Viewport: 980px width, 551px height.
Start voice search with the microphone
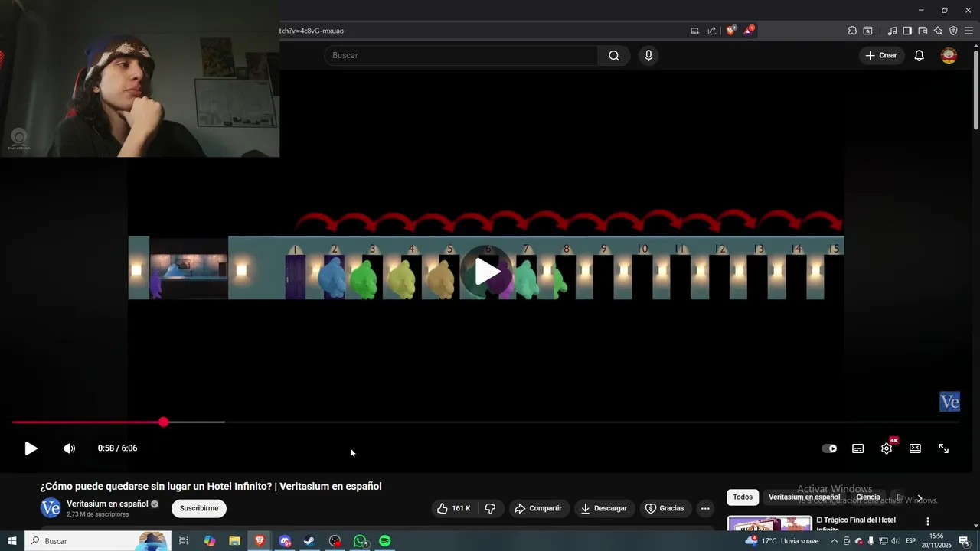coord(648,55)
